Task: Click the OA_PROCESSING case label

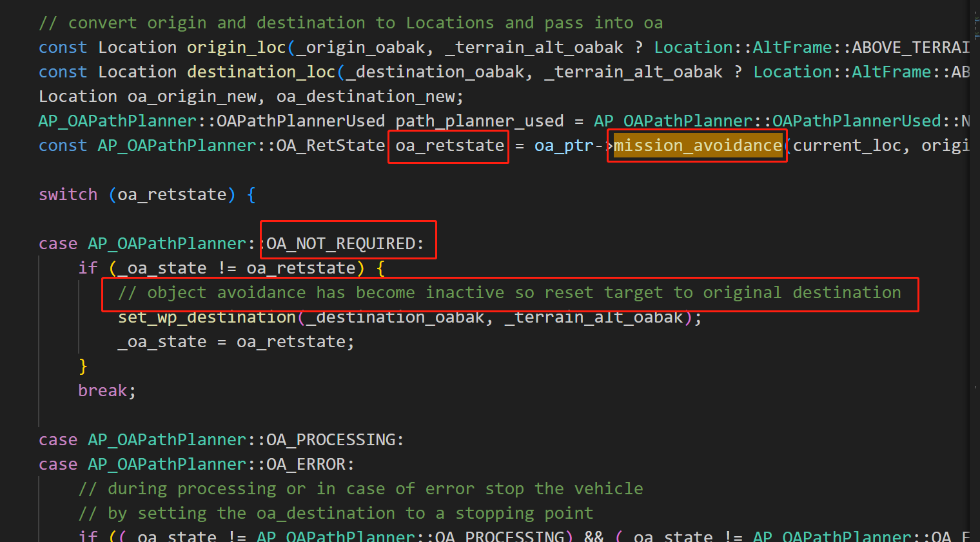Action: (x=331, y=440)
